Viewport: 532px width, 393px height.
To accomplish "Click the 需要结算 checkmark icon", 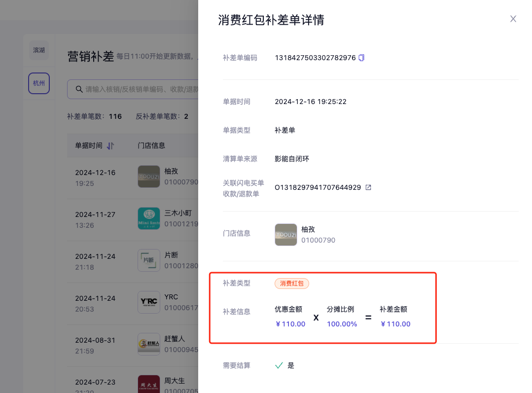I will click(279, 365).
